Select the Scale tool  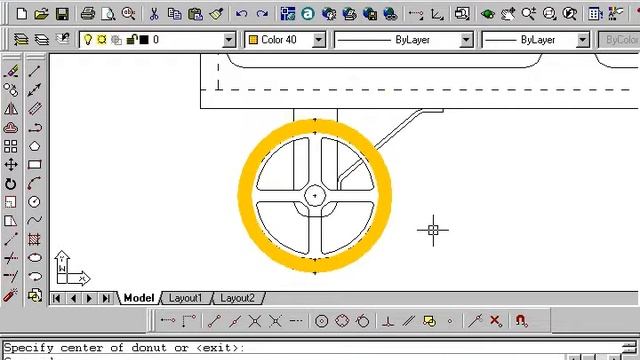coord(11,202)
